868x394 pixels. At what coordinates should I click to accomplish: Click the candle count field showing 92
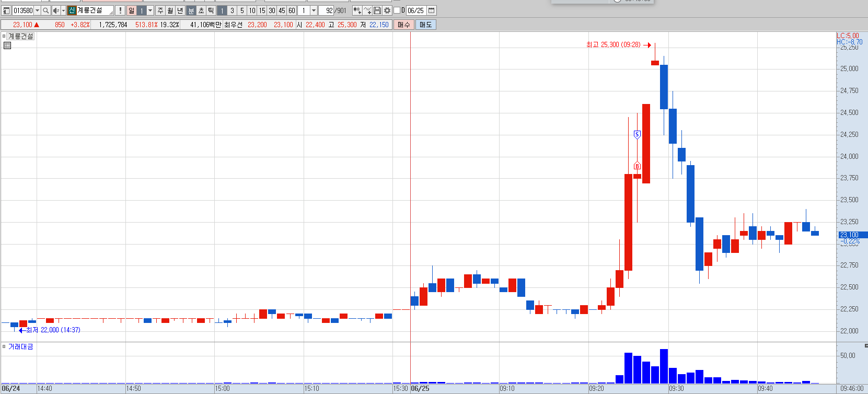point(327,10)
